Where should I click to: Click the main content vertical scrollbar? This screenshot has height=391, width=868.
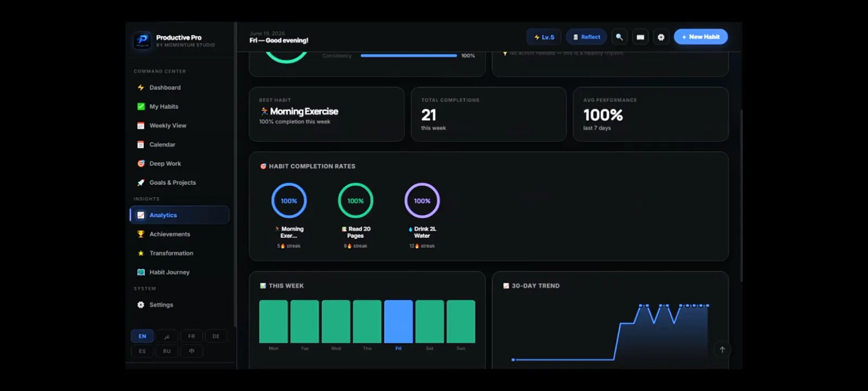[x=741, y=195]
